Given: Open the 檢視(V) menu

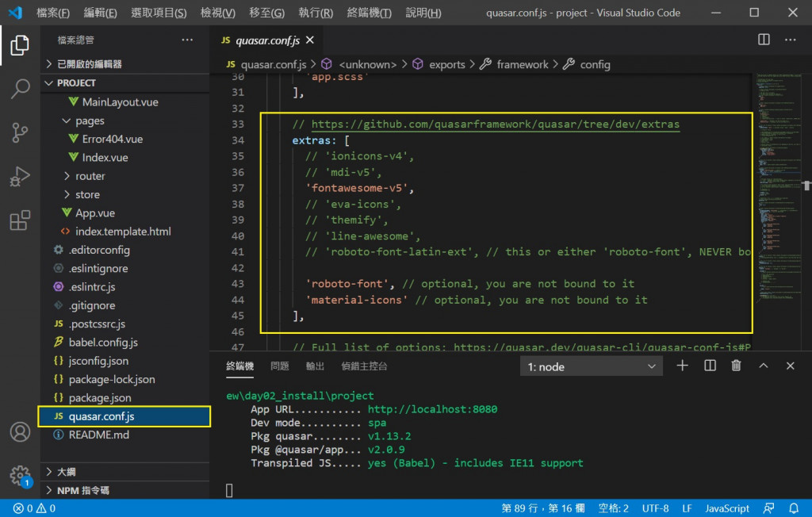Looking at the screenshot, I should tap(217, 13).
